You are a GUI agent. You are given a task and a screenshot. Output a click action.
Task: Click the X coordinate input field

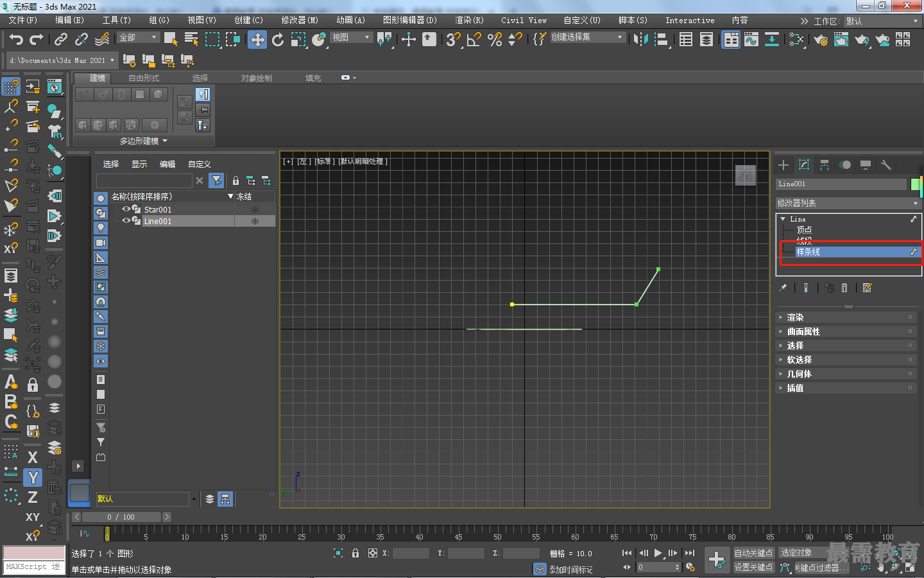pyautogui.click(x=411, y=553)
